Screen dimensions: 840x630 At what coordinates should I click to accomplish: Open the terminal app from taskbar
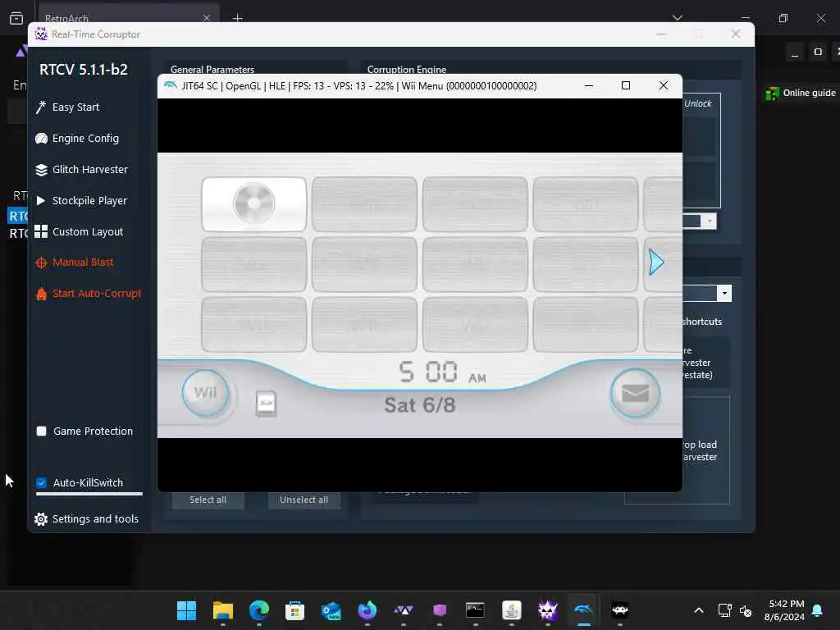click(x=475, y=610)
